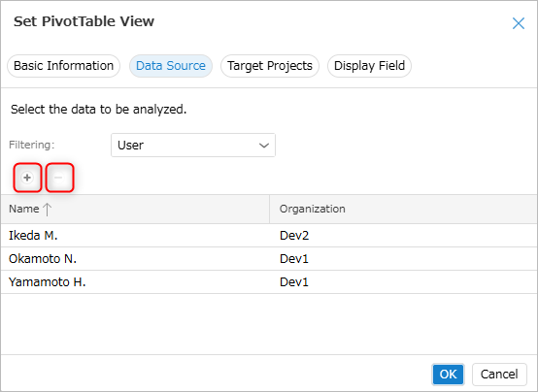Click the Dev2 organization cell
538x392 pixels.
coord(294,235)
